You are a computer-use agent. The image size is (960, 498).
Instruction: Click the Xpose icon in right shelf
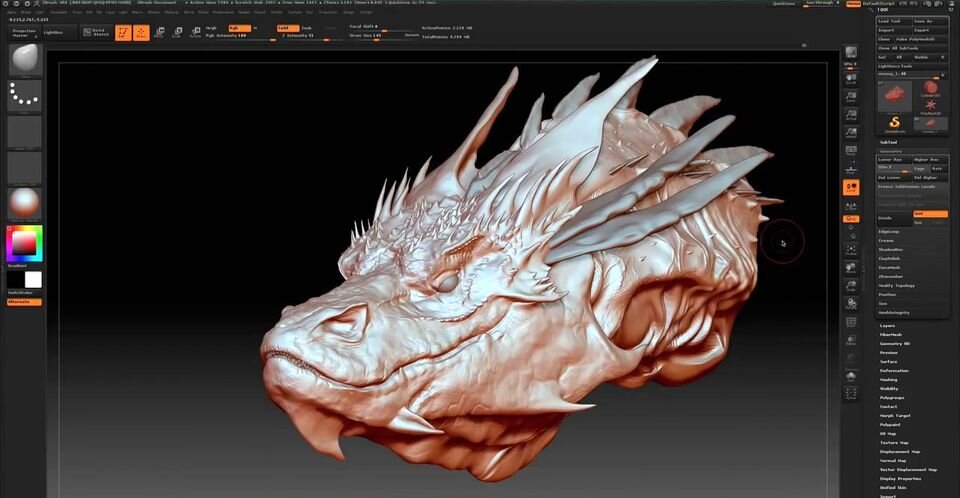tap(851, 393)
